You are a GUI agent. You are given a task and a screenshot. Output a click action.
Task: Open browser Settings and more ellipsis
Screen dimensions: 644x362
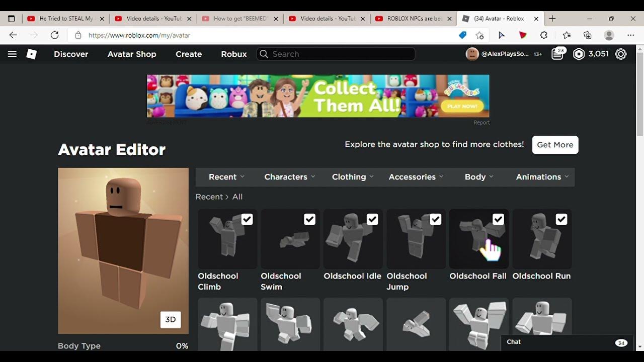point(631,35)
